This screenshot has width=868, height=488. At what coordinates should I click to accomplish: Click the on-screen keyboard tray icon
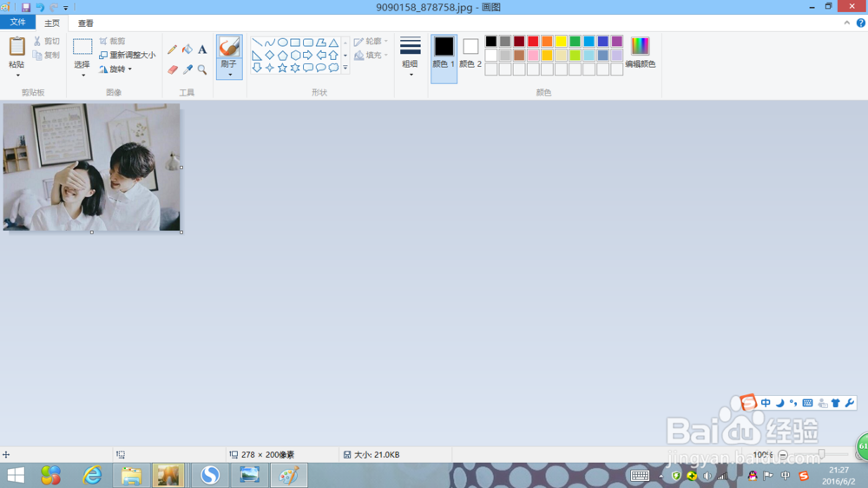click(x=640, y=475)
